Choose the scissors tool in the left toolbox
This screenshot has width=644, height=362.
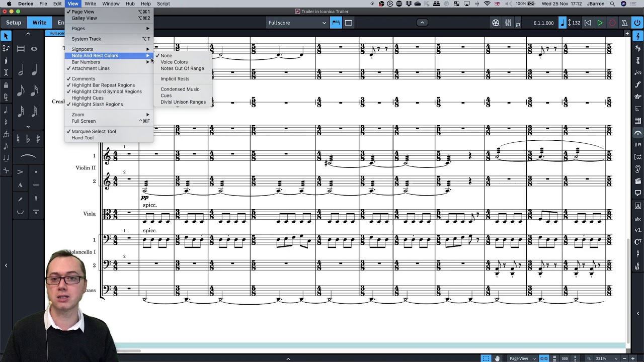pos(6,170)
